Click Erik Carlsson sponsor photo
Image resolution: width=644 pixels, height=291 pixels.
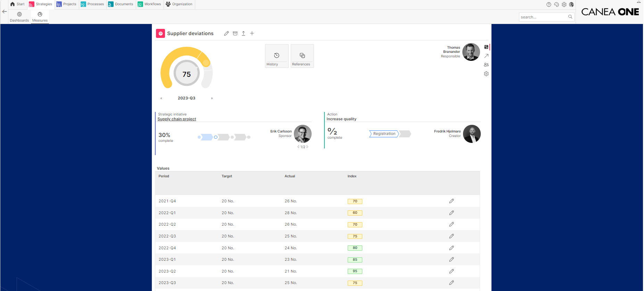(x=303, y=134)
